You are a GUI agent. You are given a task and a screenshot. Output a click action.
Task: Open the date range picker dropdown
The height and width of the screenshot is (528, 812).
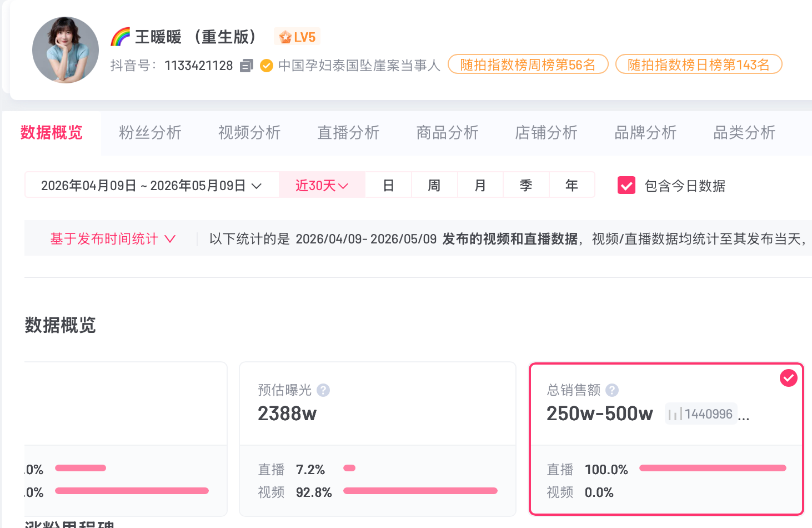[152, 185]
